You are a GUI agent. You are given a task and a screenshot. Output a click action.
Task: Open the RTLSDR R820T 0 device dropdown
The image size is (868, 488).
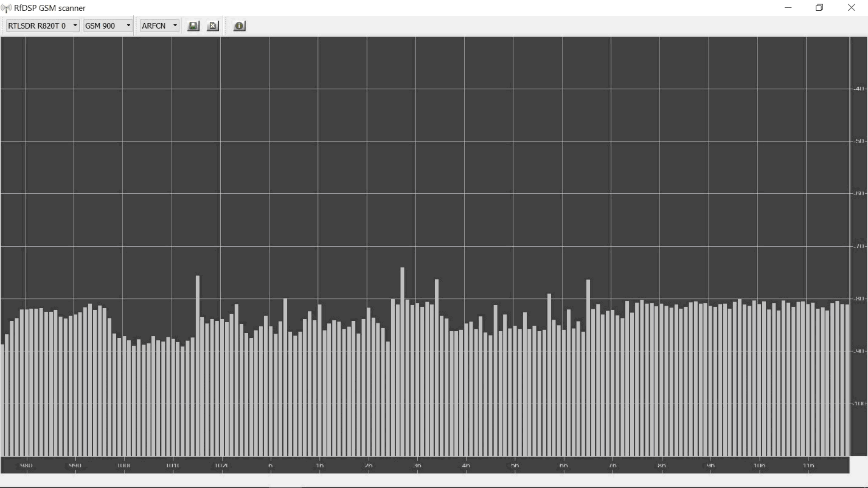pyautogui.click(x=43, y=26)
